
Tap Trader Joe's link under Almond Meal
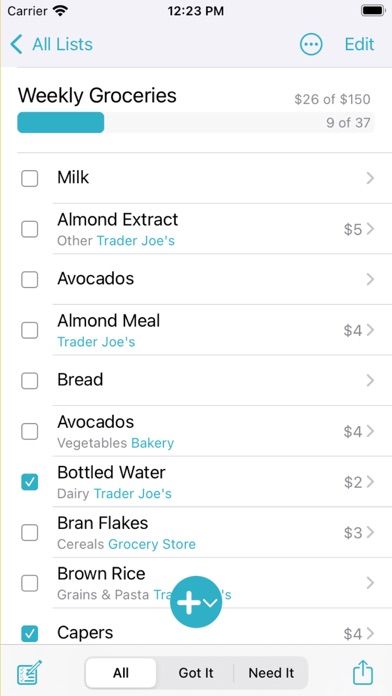tap(96, 342)
